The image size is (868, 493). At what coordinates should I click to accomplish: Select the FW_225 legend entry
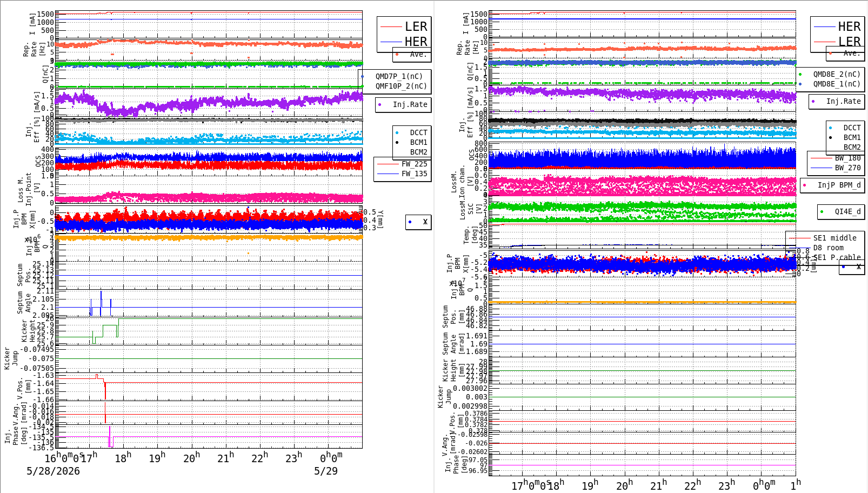click(414, 164)
